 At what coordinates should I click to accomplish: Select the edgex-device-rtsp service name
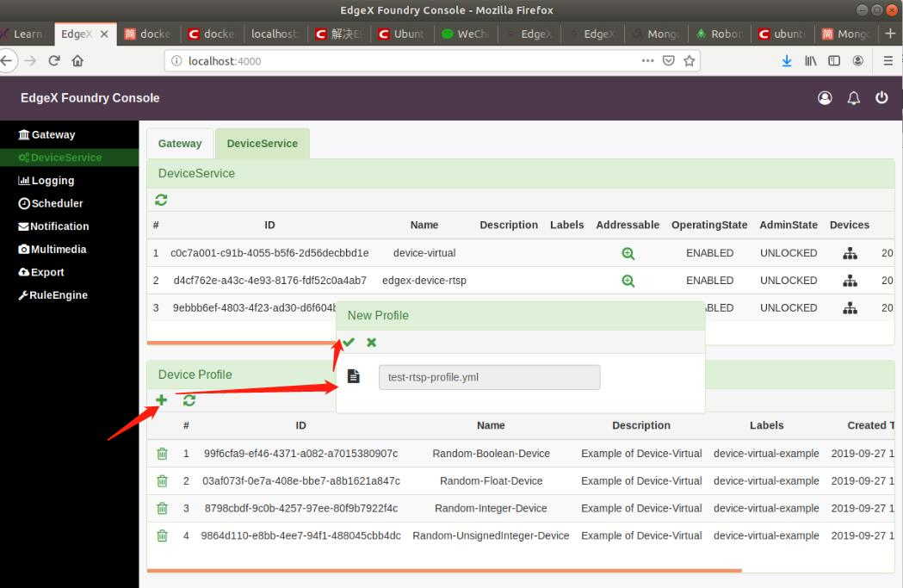424,281
